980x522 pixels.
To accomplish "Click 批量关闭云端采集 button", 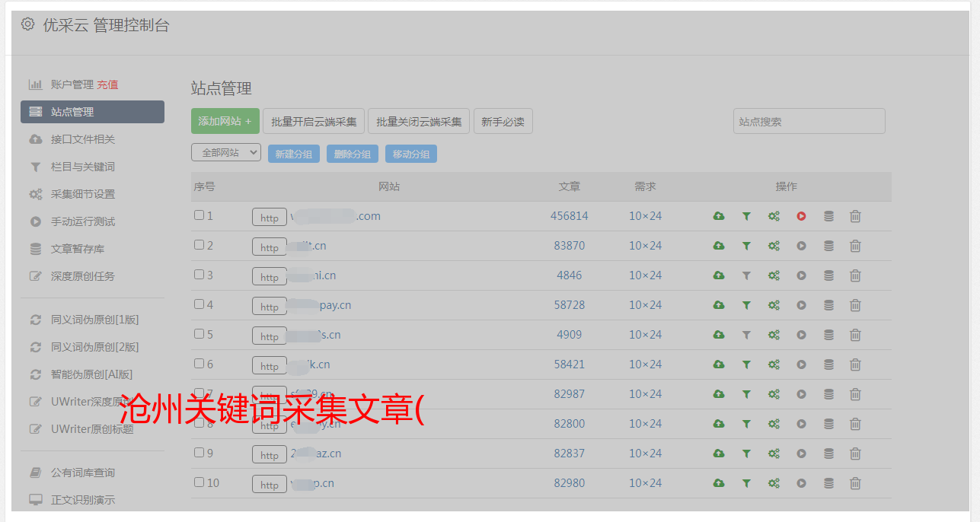I will [x=419, y=121].
